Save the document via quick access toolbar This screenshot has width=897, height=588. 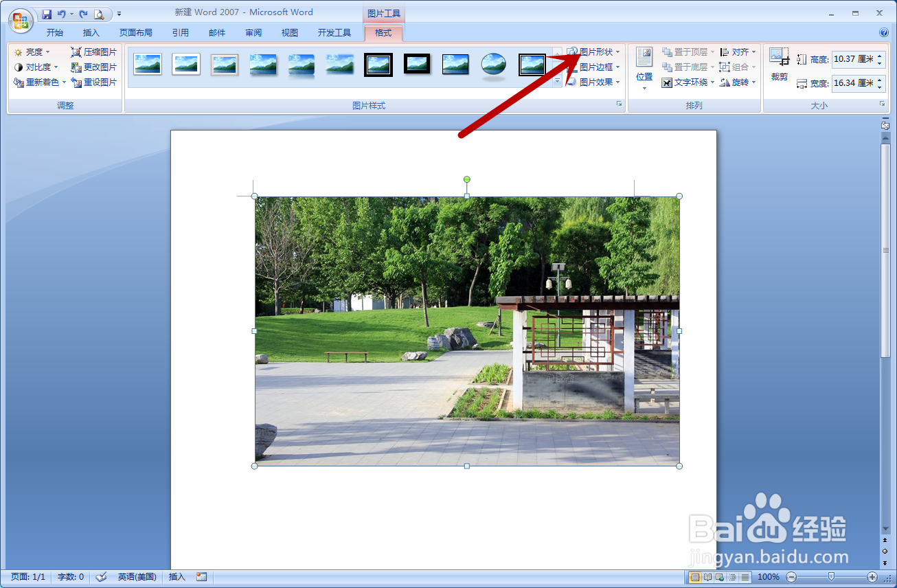coord(47,14)
